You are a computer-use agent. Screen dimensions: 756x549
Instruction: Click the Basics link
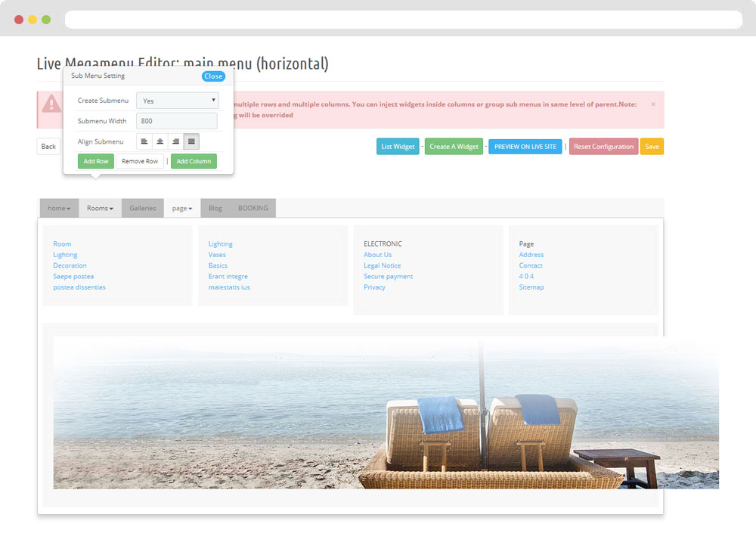[x=218, y=265]
